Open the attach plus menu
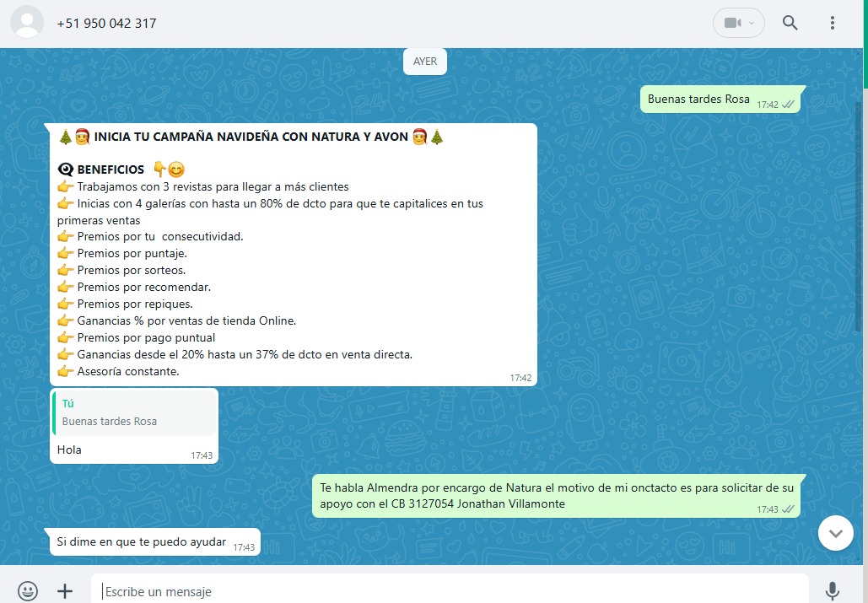 [x=65, y=590]
